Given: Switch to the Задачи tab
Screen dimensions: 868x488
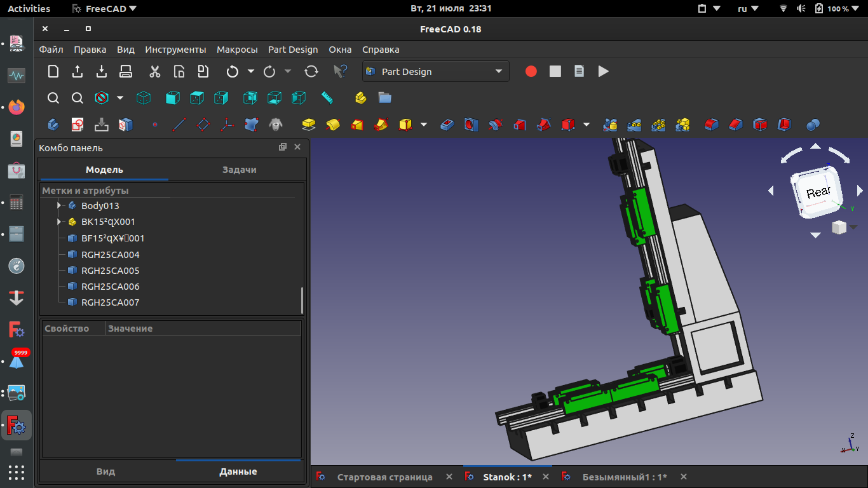Looking at the screenshot, I should click(239, 170).
